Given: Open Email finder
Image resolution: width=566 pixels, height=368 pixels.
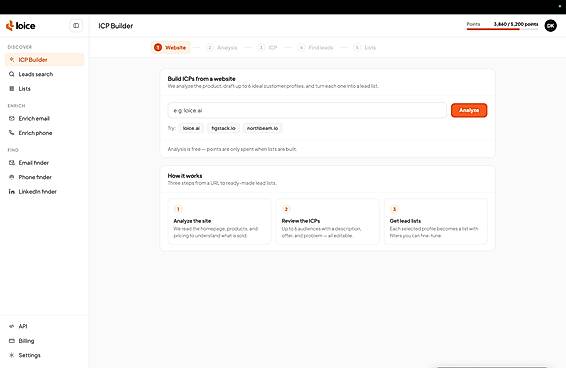Looking at the screenshot, I should (44, 163).
